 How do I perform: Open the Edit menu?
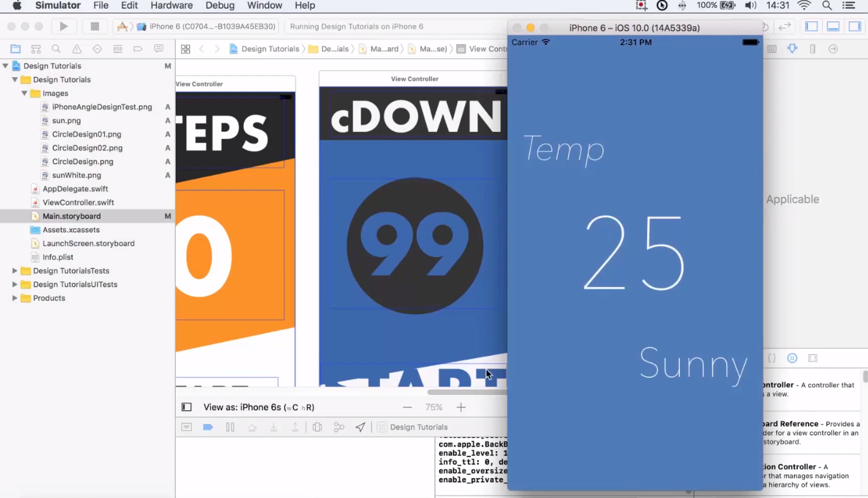point(129,5)
